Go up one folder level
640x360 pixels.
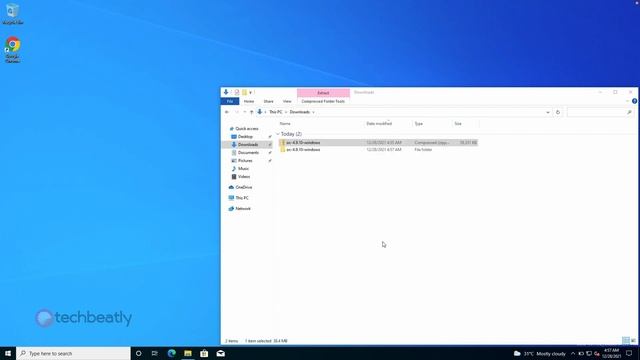(251, 112)
